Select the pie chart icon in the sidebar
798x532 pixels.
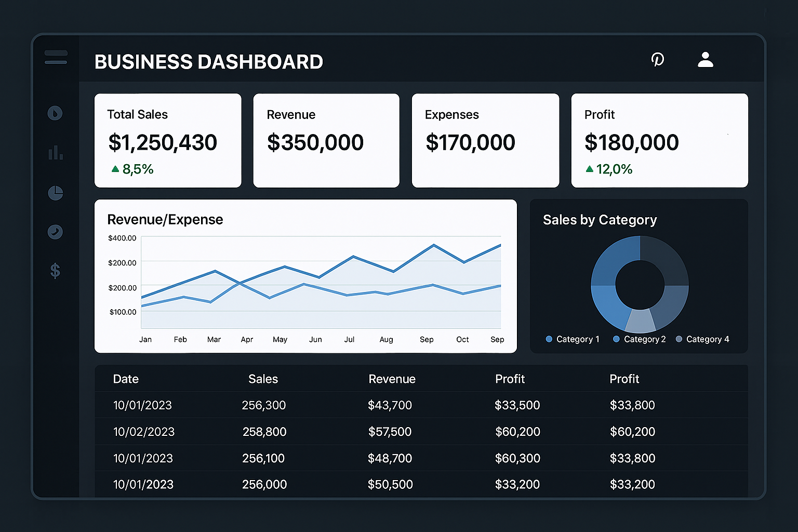click(x=55, y=193)
